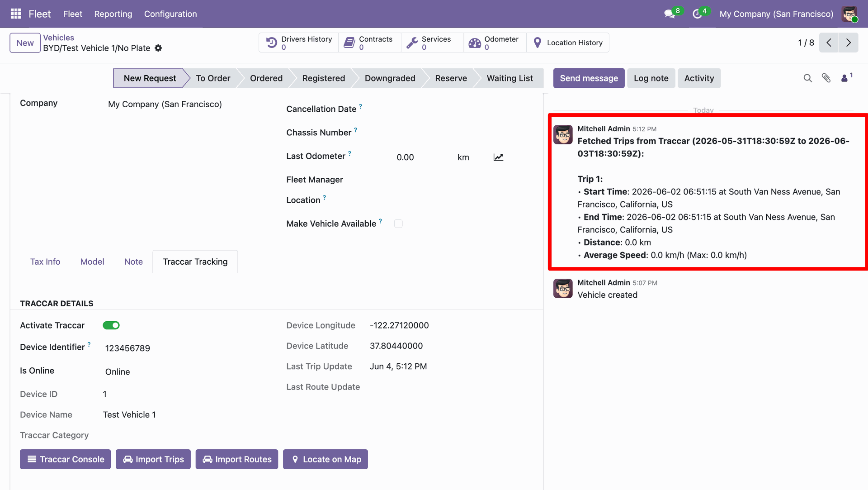Set stage to To Order
868x490 pixels.
[213, 78]
